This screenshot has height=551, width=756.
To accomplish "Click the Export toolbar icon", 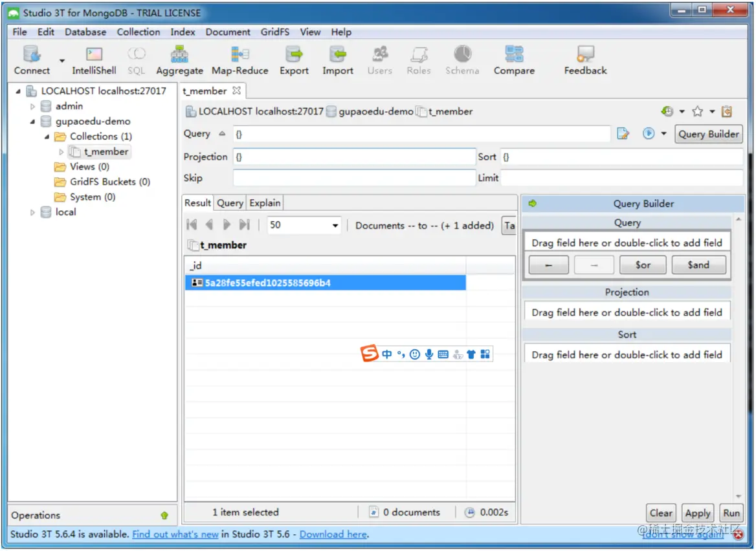I will (294, 59).
